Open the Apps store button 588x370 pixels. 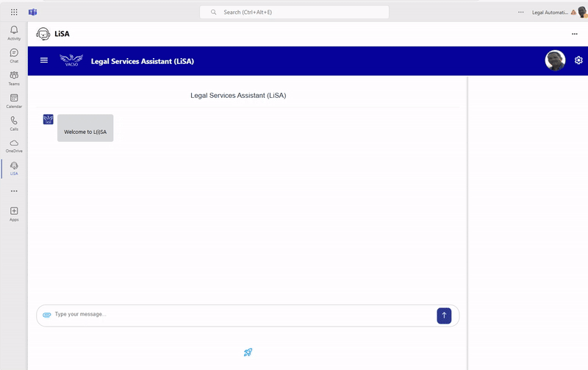pyautogui.click(x=14, y=213)
